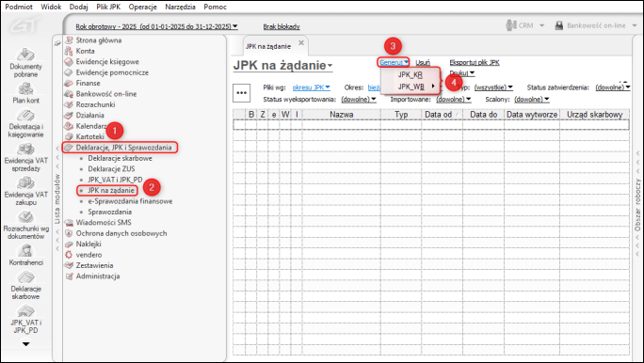644x363 pixels.
Task: Click the Ewidencje pomocnicze module icon
Action: tap(69, 72)
